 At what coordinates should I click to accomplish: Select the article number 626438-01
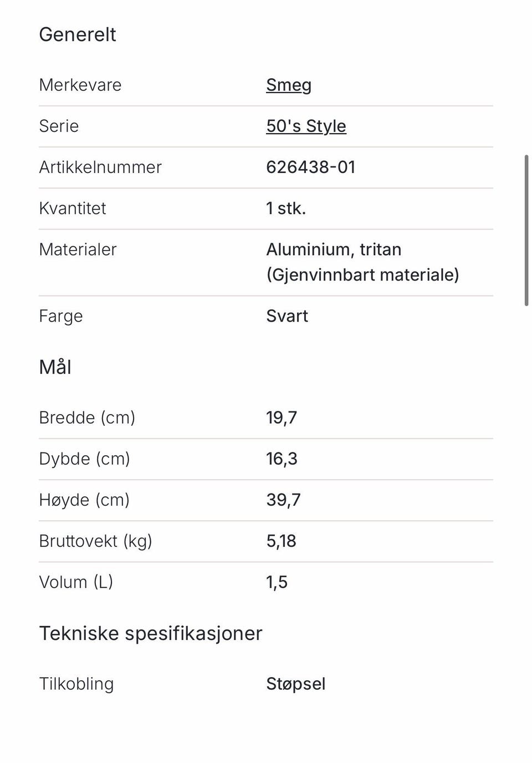tap(311, 167)
